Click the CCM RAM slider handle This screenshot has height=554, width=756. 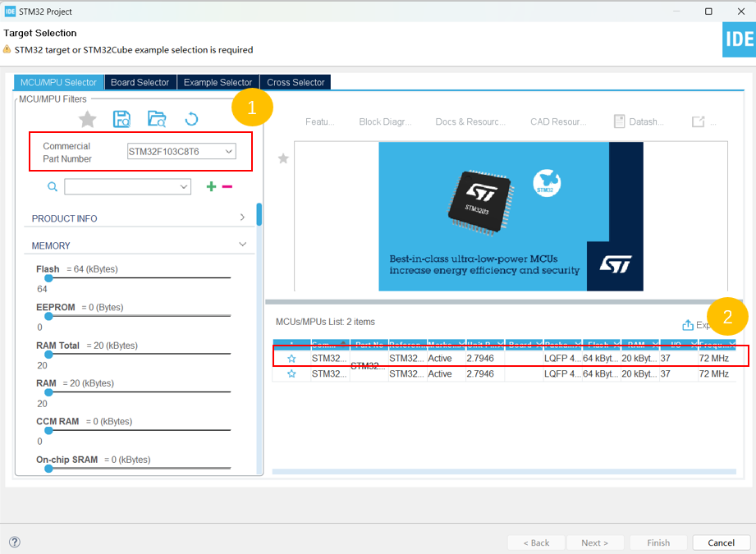[48, 430]
